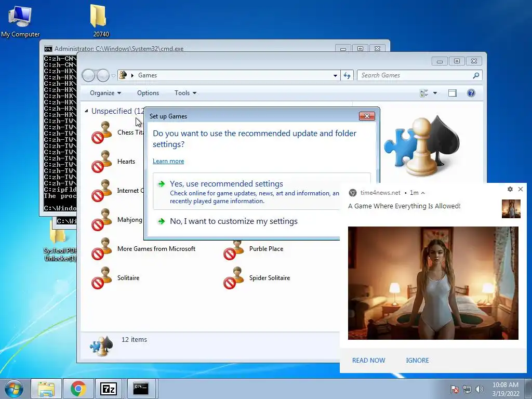The height and width of the screenshot is (399, 532).
Task: Click the cmd.exe window title bar
Action: tap(188, 48)
